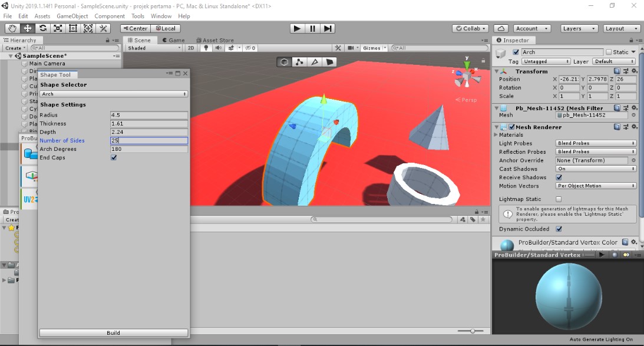Click the Build button in Shape Tool
The height and width of the screenshot is (346, 644).
tap(114, 333)
